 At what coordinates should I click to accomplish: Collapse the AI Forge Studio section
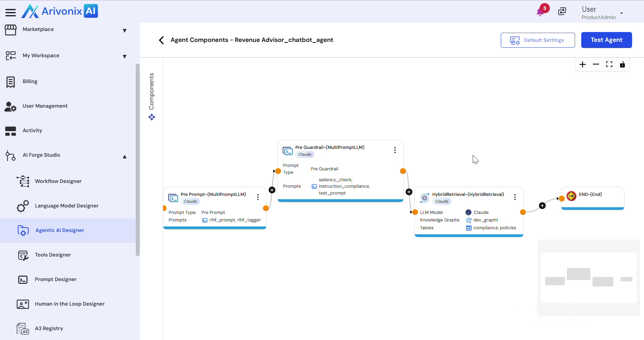pos(125,157)
